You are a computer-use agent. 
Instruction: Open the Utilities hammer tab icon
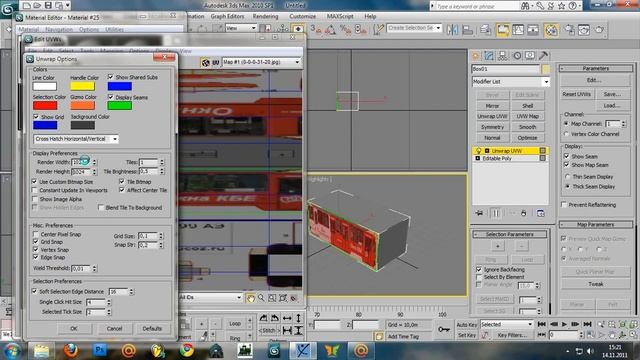tap(543, 56)
